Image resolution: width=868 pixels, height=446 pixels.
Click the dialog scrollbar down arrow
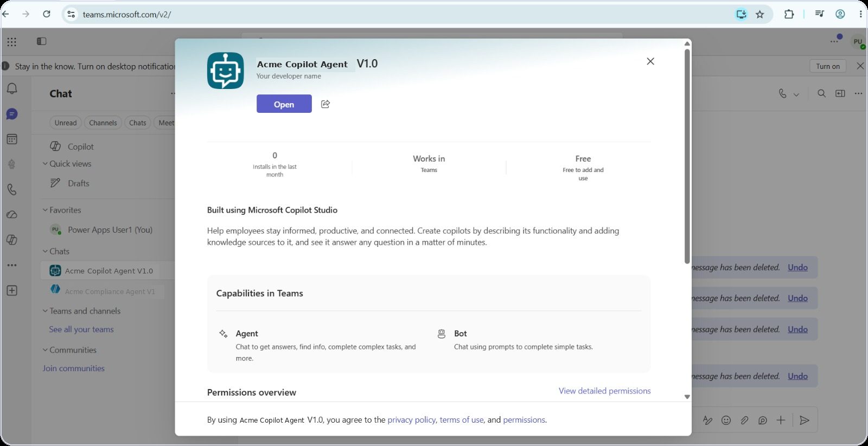[687, 397]
